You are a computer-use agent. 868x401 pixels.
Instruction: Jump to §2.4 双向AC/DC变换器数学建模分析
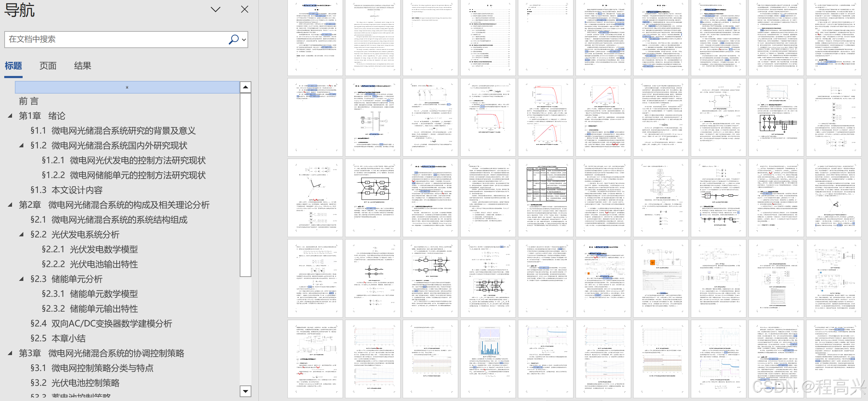(x=101, y=324)
